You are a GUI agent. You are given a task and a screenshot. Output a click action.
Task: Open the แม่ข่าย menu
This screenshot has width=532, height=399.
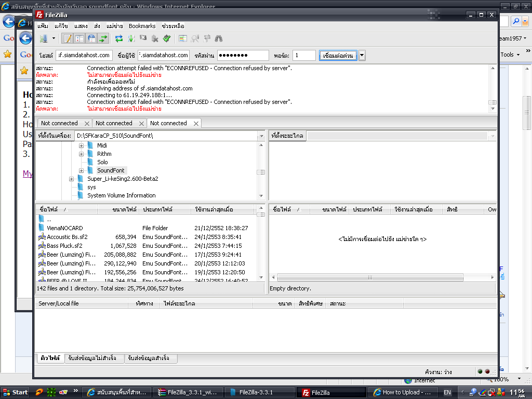[x=115, y=26]
